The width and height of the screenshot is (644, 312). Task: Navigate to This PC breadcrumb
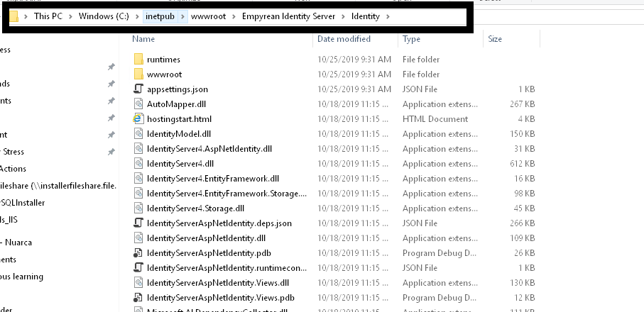[48, 16]
